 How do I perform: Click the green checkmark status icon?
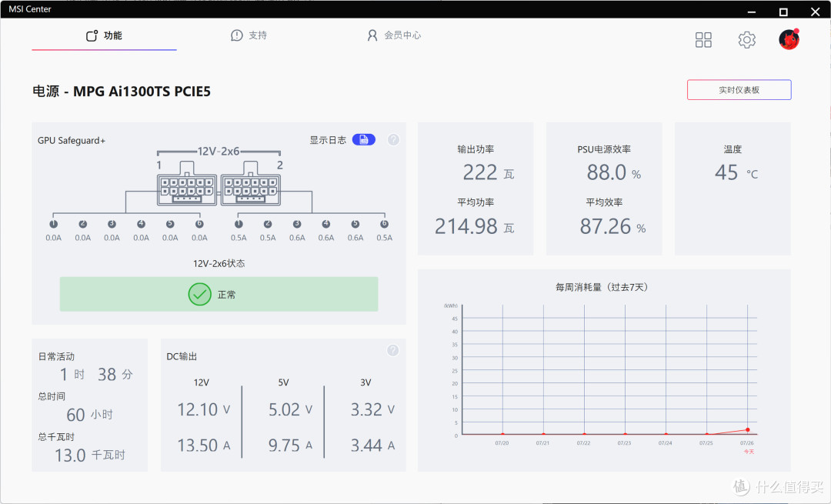[x=200, y=294]
